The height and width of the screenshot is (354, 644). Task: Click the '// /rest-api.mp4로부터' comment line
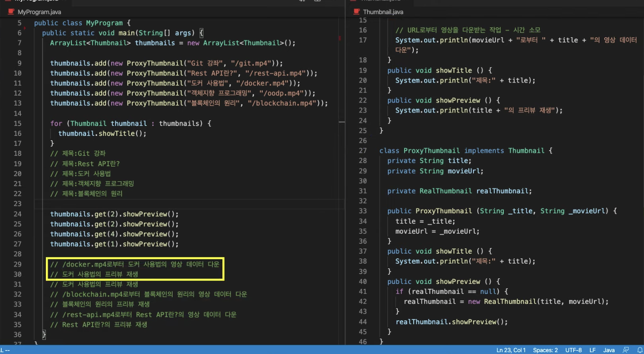click(x=144, y=315)
